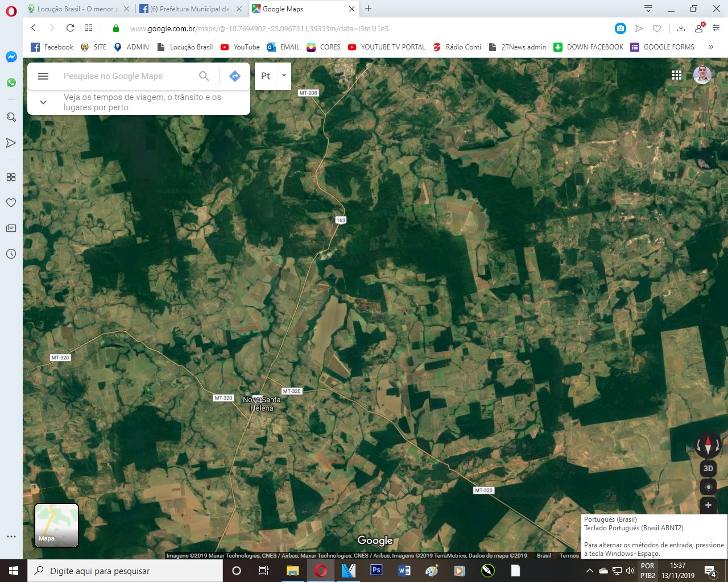Click the Nova Santa Helena map label

pyautogui.click(x=262, y=404)
